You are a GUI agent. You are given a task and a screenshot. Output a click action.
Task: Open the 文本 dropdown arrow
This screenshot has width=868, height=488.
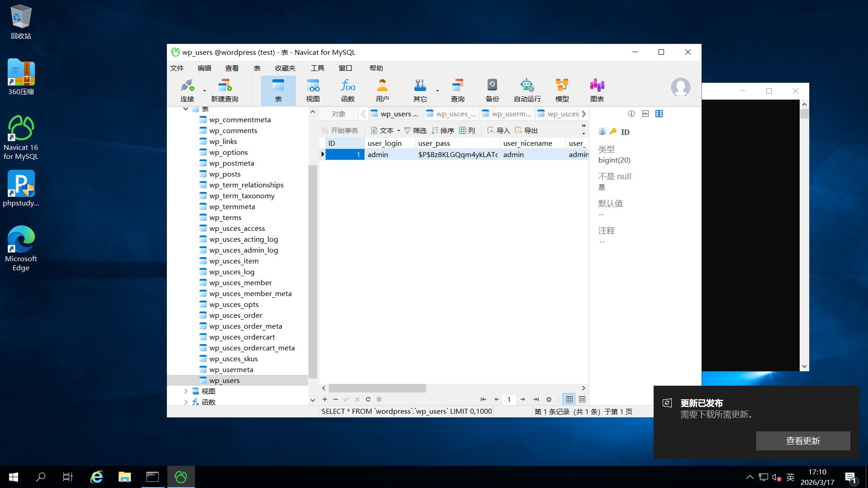coord(398,131)
